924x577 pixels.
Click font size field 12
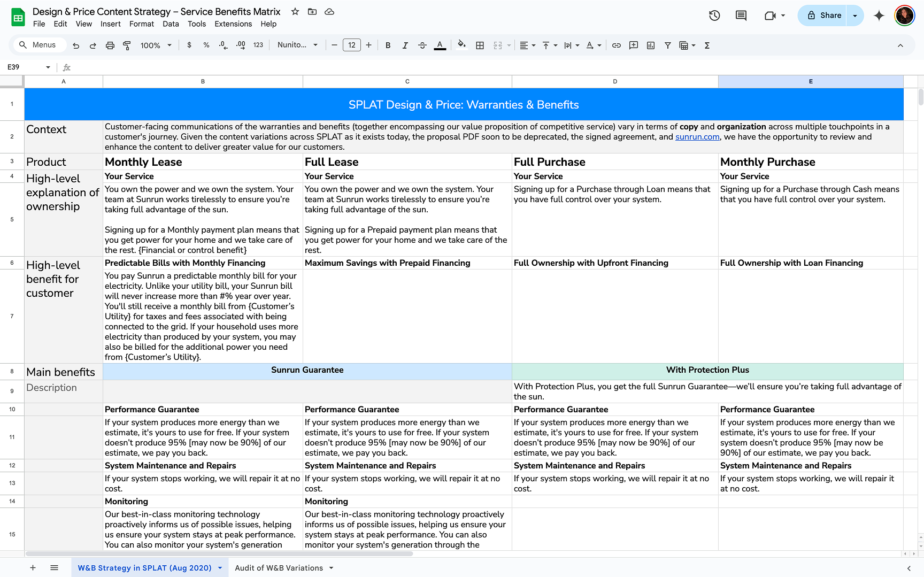pos(352,45)
